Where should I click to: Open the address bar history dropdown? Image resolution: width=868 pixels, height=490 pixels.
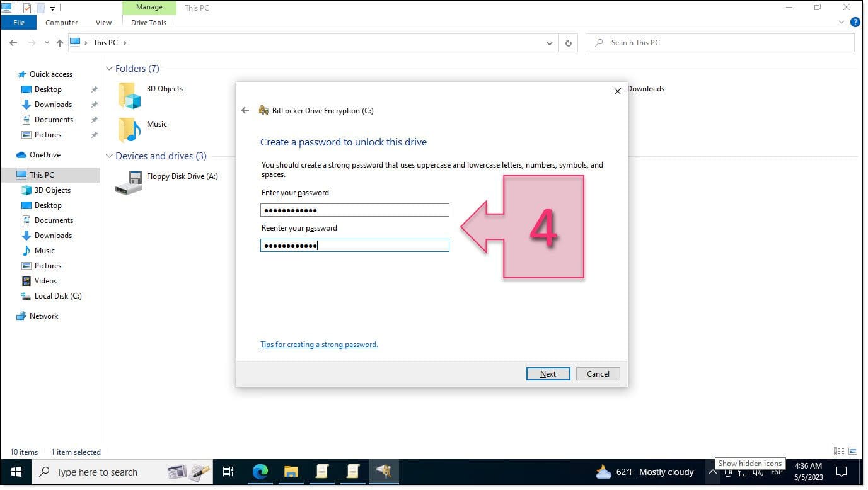click(x=550, y=43)
